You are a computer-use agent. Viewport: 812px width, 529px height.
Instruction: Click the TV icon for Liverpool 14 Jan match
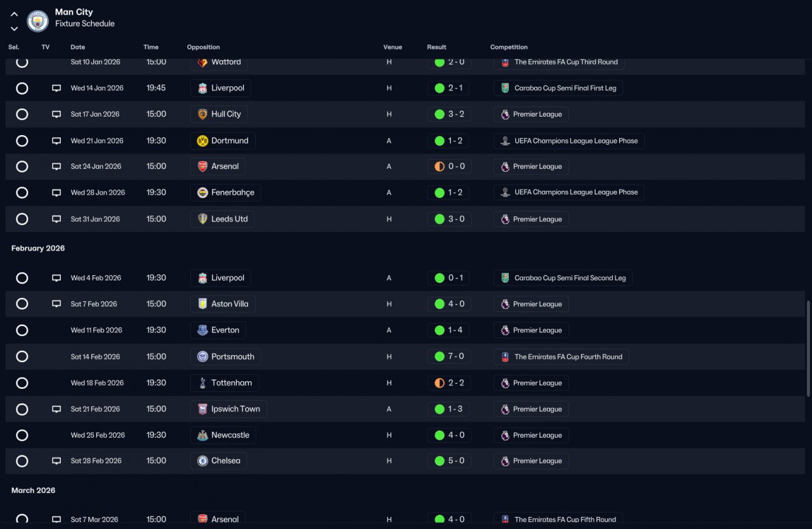click(56, 88)
